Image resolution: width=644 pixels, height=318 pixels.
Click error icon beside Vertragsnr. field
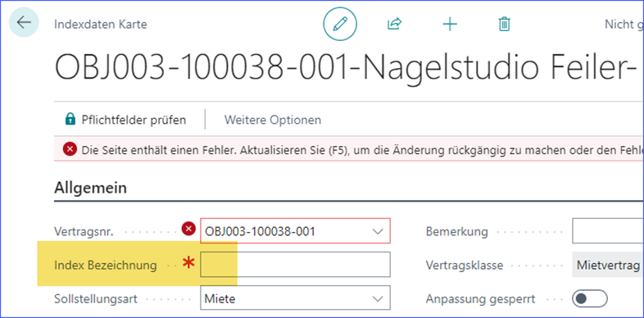tap(188, 229)
